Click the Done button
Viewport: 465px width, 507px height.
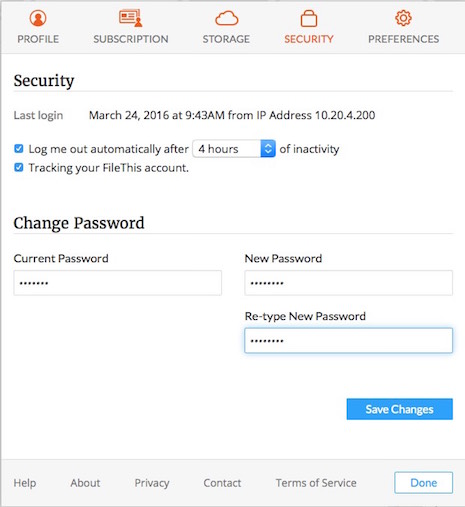click(424, 483)
